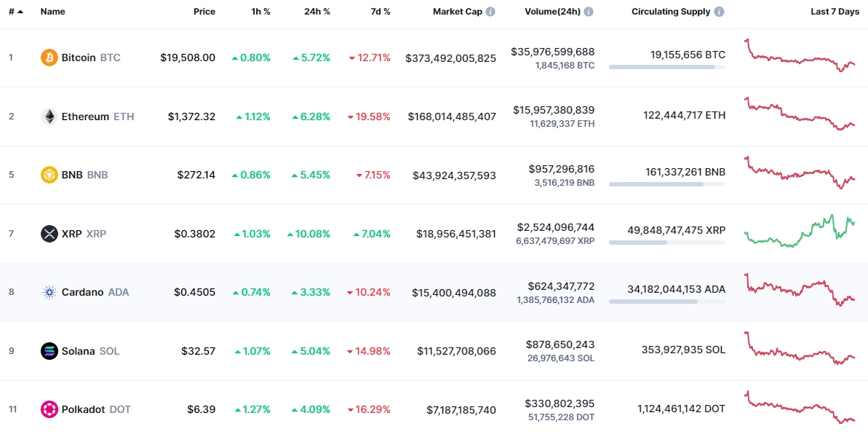The height and width of the screenshot is (437, 868).
Task: Click Bitcoin circulating supply progress bar
Action: pos(667,67)
